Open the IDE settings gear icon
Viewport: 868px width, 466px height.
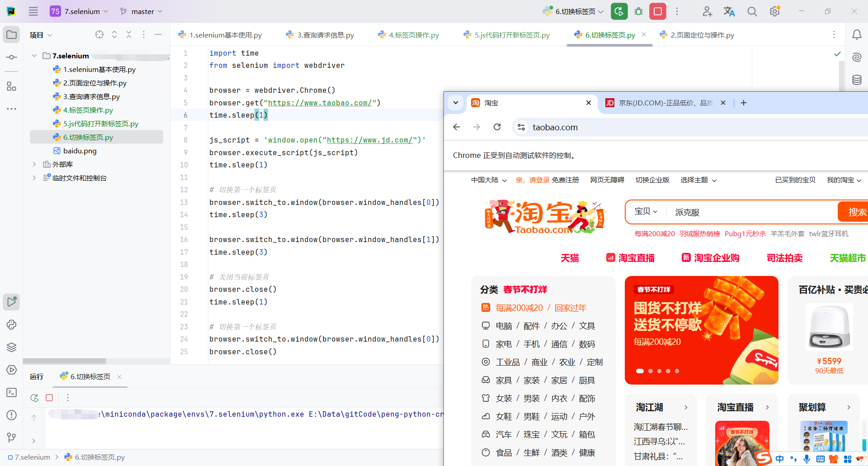click(775, 11)
